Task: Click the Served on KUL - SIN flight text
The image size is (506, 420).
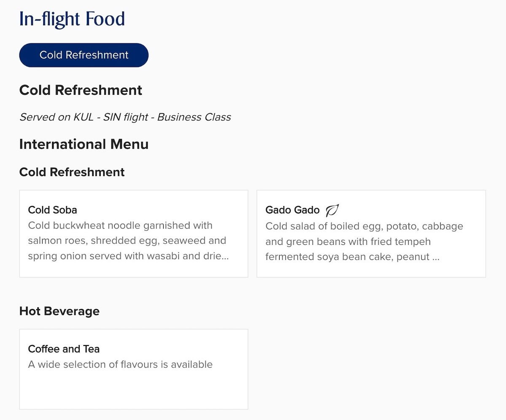Action: coord(125,117)
